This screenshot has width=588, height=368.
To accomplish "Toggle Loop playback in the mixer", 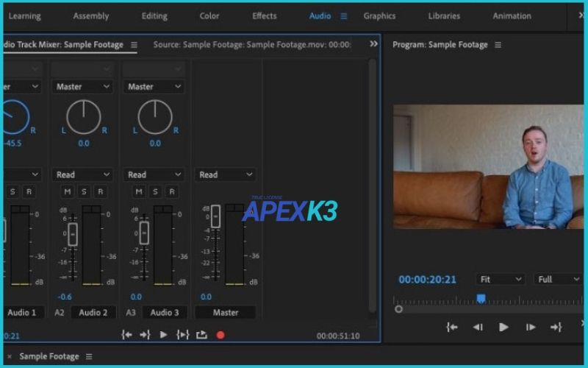I will tap(201, 335).
